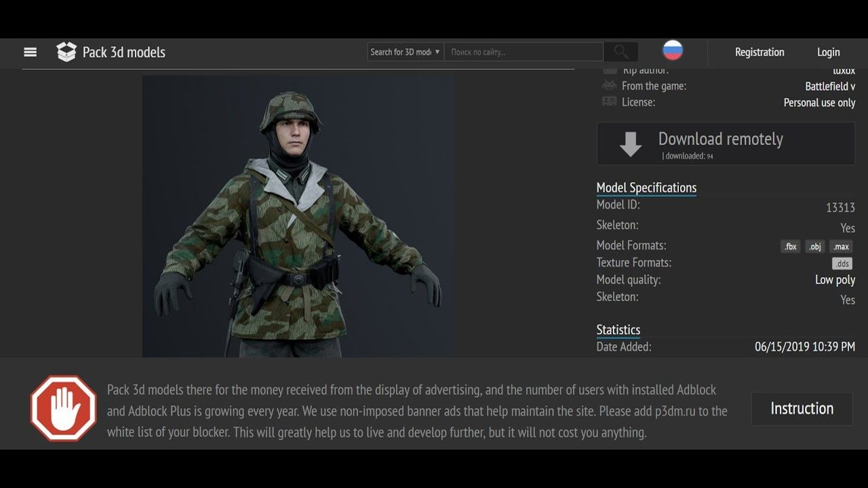868x488 pixels.
Task: Click the Model ID value 13313
Action: pos(840,208)
